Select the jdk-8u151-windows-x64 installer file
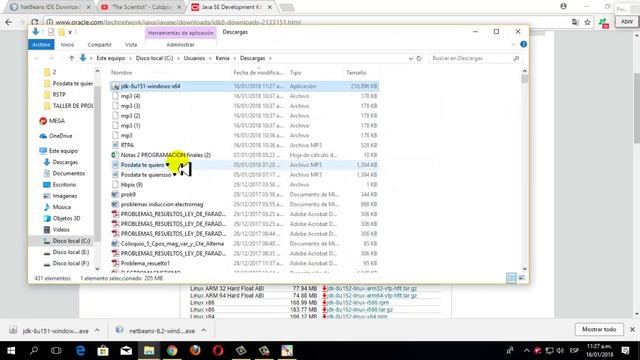 244,86
